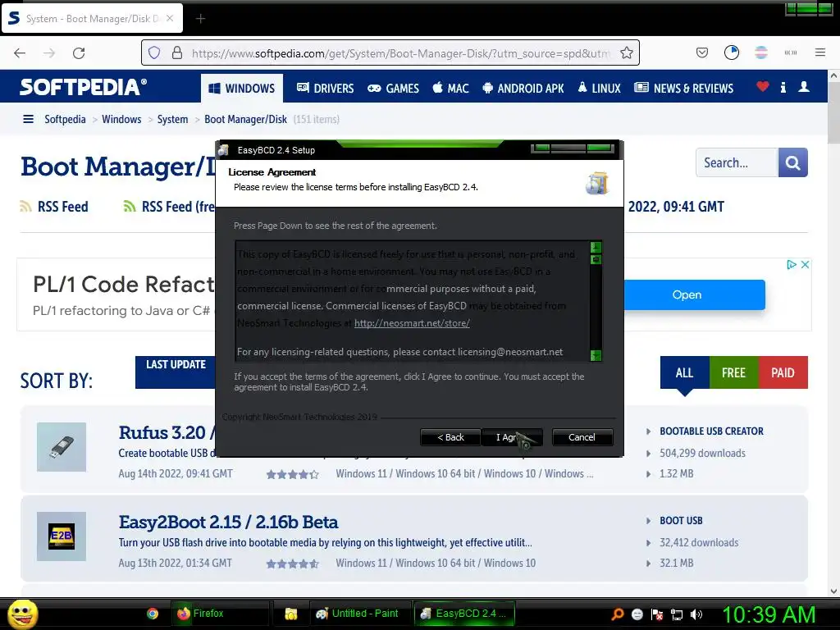Image resolution: width=840 pixels, height=630 pixels.
Task: Click the AdChoices triangle icon
Action: pyautogui.click(x=792, y=264)
